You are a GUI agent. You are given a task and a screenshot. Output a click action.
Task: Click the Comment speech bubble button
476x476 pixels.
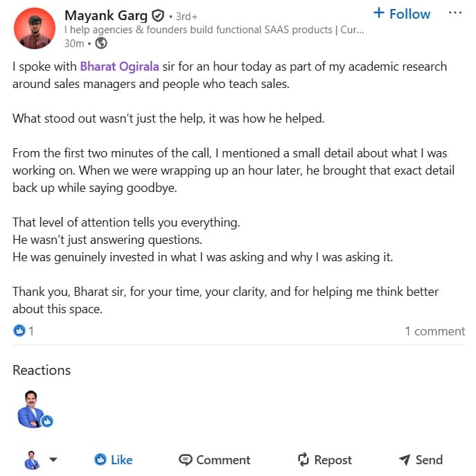tap(214, 459)
